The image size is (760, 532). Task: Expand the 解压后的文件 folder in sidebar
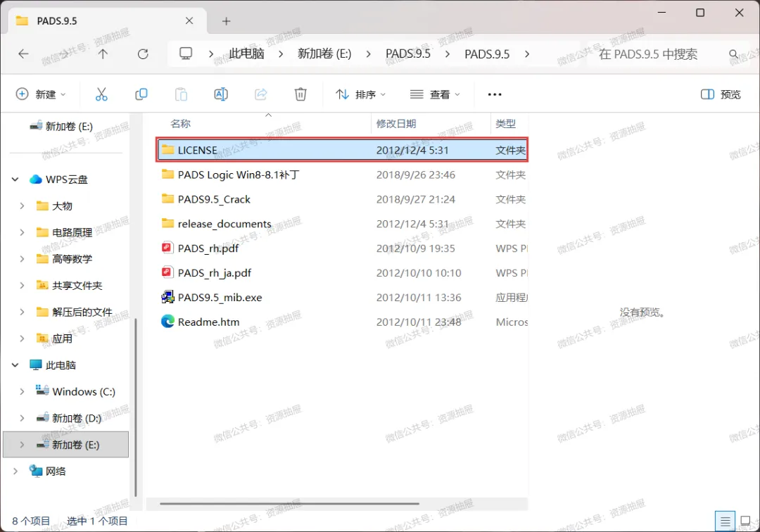(x=22, y=312)
